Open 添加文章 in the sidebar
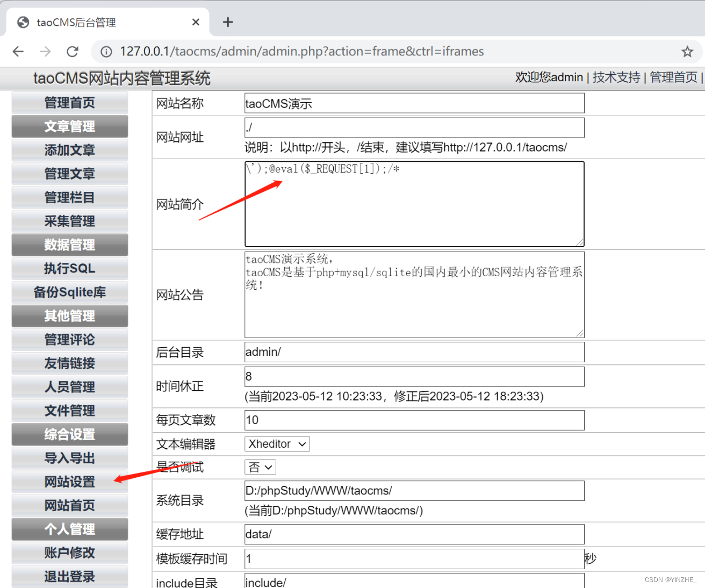 [x=70, y=150]
